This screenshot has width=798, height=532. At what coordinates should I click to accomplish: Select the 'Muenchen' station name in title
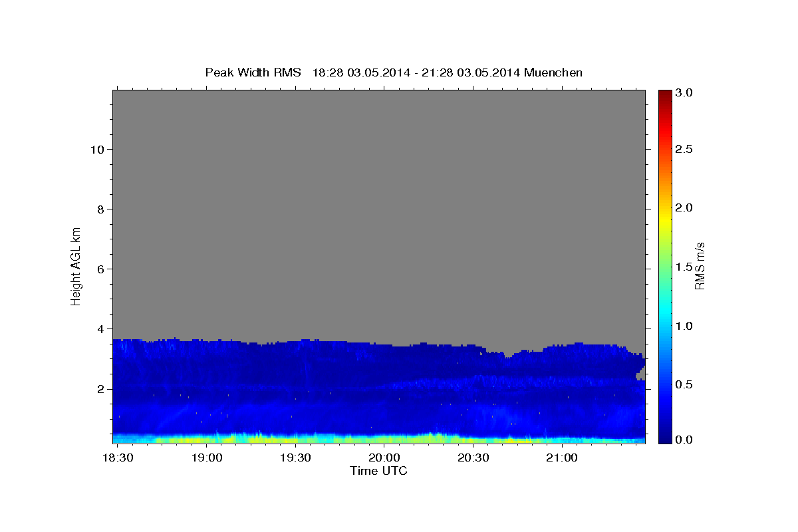coord(553,72)
